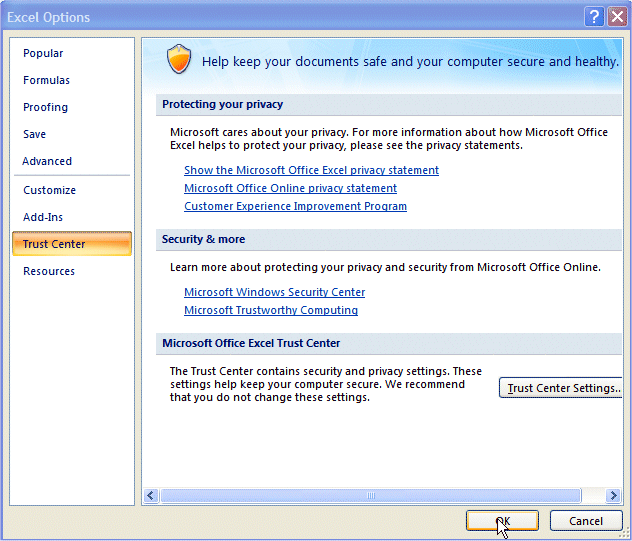
Task: Click the 'Security & more' heading
Action: (203, 239)
